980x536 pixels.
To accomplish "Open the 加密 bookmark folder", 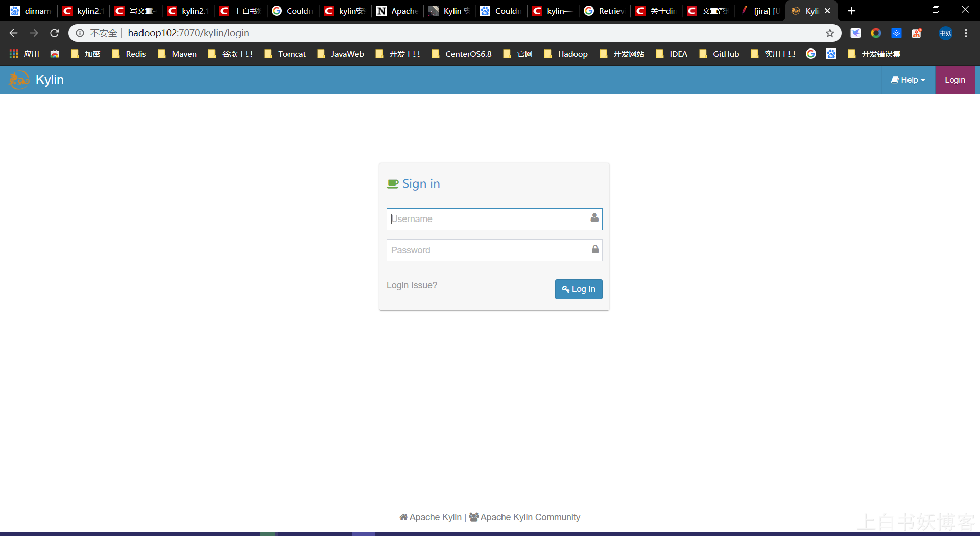I will tap(86, 54).
